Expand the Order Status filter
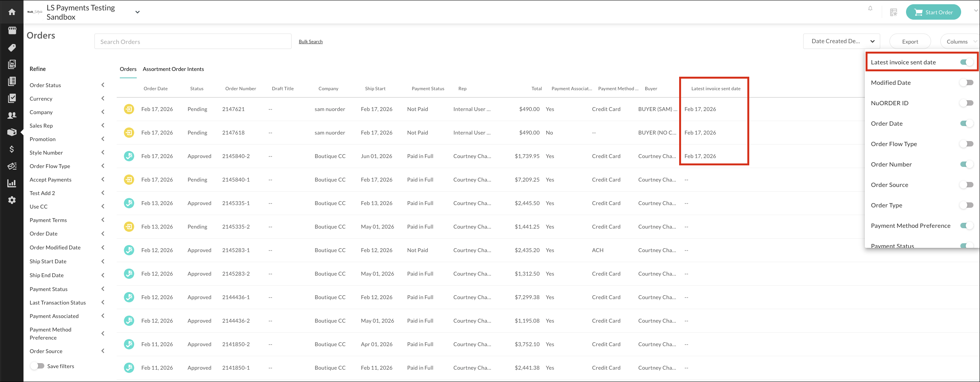The image size is (980, 382). pyautogui.click(x=102, y=85)
